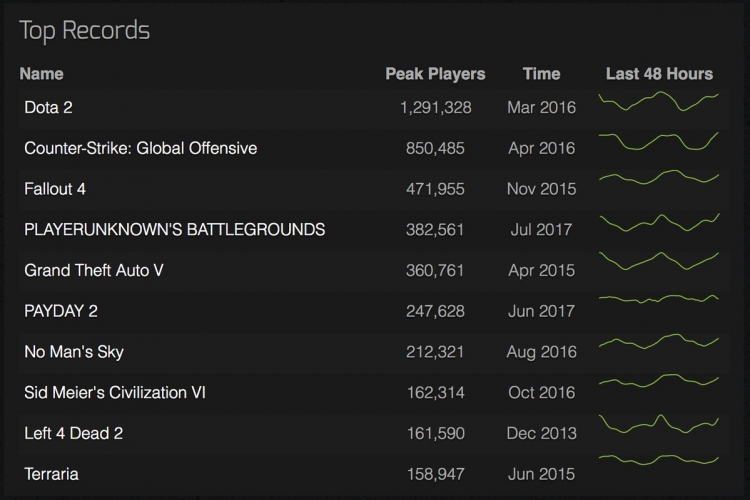Click the No Man's Sky sparkline

click(x=659, y=341)
